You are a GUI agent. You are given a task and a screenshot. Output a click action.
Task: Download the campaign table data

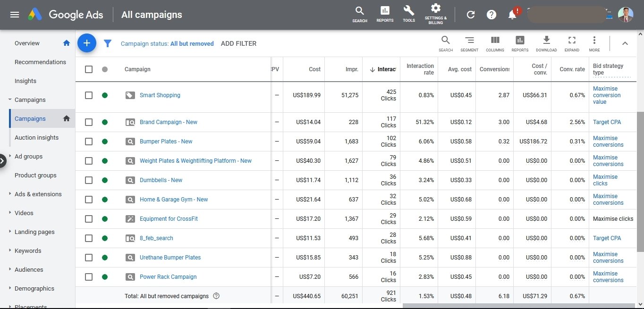click(x=546, y=43)
